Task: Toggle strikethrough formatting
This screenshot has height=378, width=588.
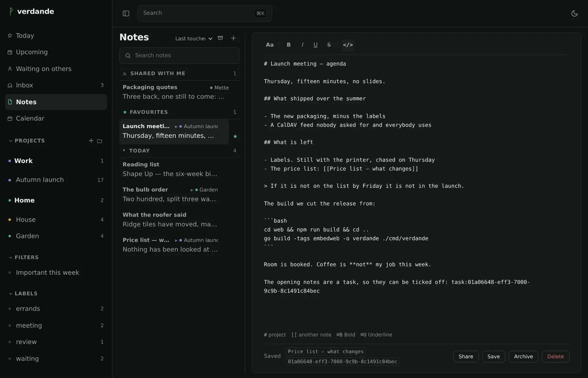Action: pyautogui.click(x=329, y=45)
